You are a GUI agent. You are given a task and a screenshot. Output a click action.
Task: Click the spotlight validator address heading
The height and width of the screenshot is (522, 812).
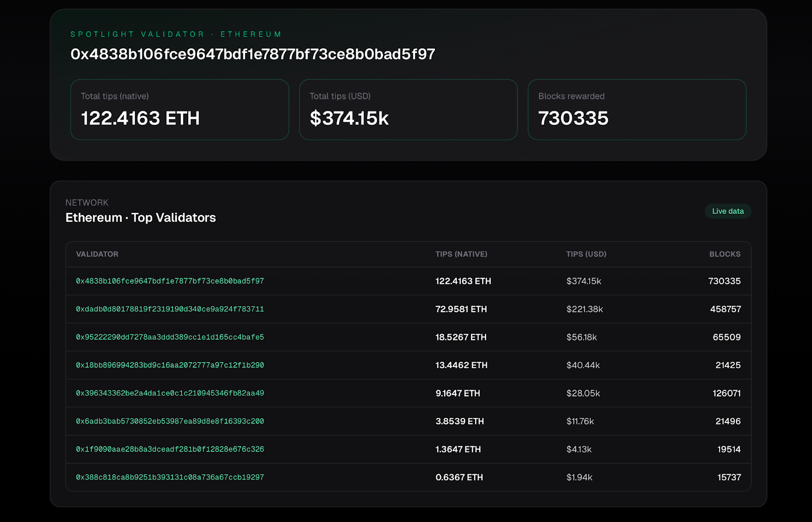(253, 54)
